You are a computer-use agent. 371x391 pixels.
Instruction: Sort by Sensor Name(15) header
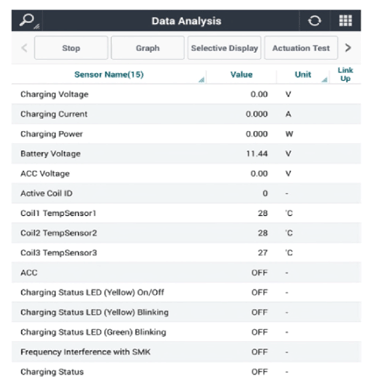(x=109, y=74)
